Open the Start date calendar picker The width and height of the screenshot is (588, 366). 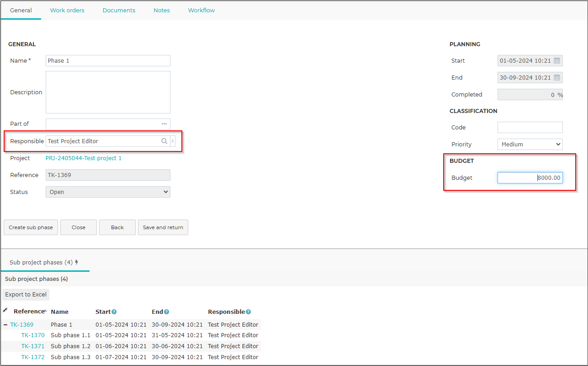click(x=556, y=60)
